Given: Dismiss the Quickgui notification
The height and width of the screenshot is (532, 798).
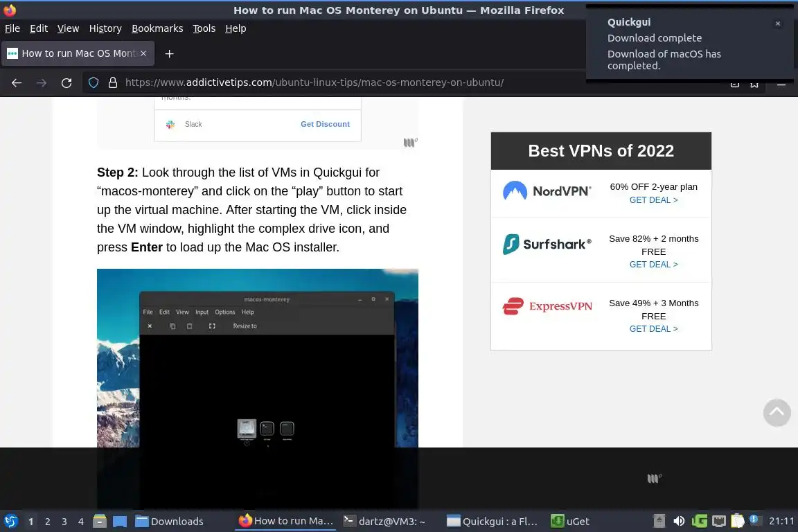Looking at the screenshot, I should pyautogui.click(x=778, y=24).
